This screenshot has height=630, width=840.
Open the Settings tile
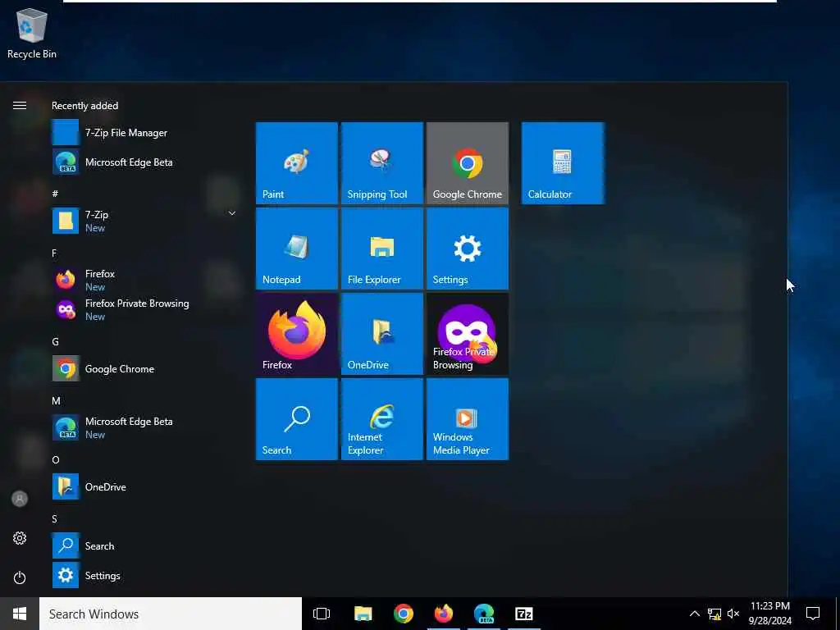[467, 249]
